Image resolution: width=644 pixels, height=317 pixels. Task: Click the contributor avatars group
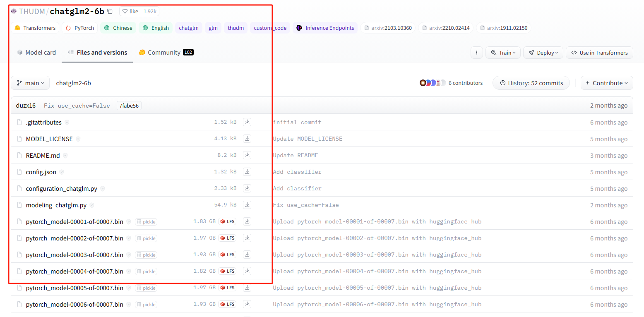[x=433, y=83]
